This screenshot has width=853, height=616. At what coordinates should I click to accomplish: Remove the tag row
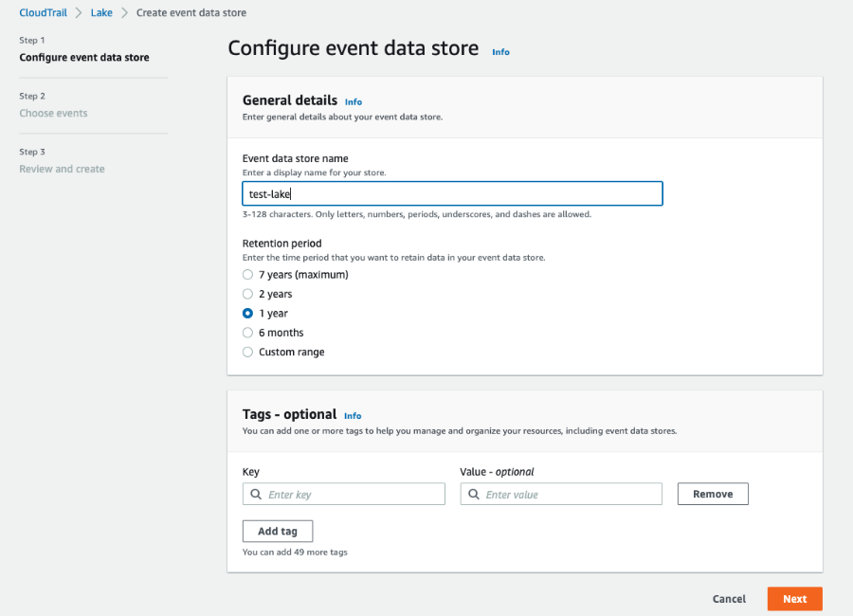[x=713, y=494]
